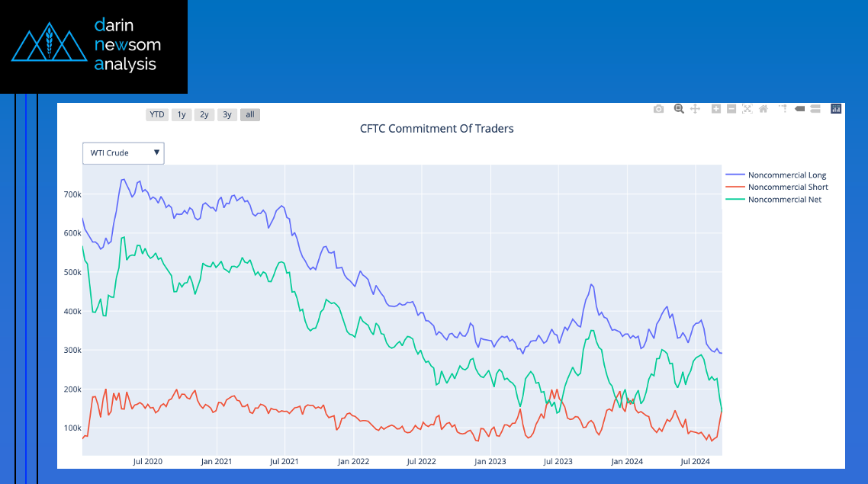Viewport: 868px width, 484px height.
Task: Select the 'all' range option
Action: [249, 115]
